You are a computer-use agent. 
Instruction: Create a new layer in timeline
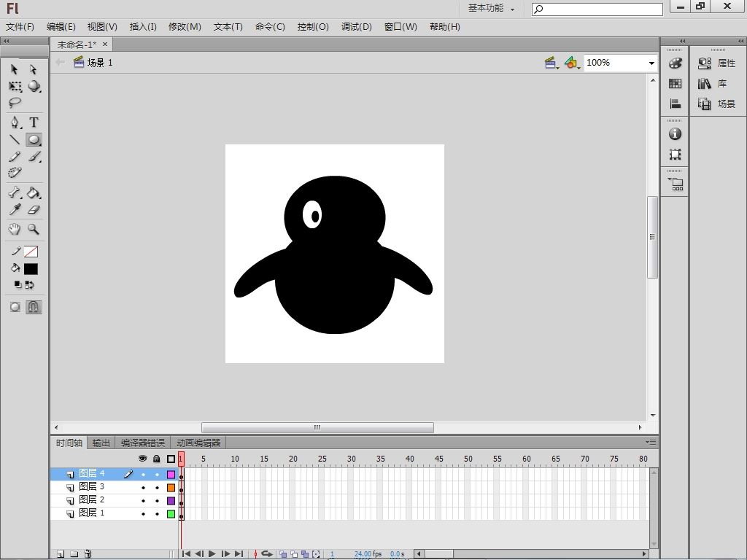click(x=61, y=554)
